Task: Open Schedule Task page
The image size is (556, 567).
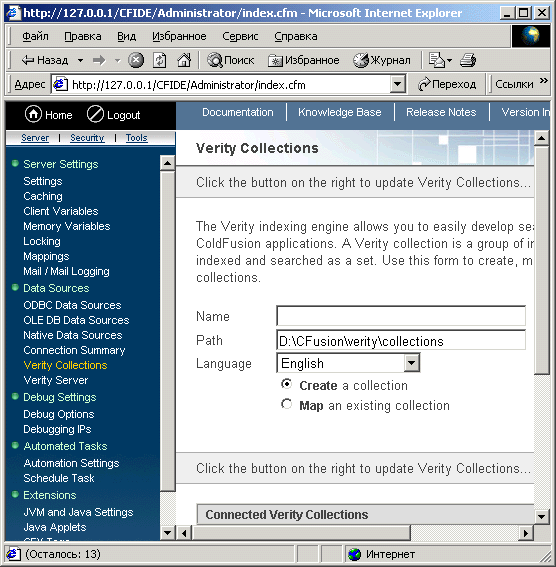Action: [x=59, y=478]
